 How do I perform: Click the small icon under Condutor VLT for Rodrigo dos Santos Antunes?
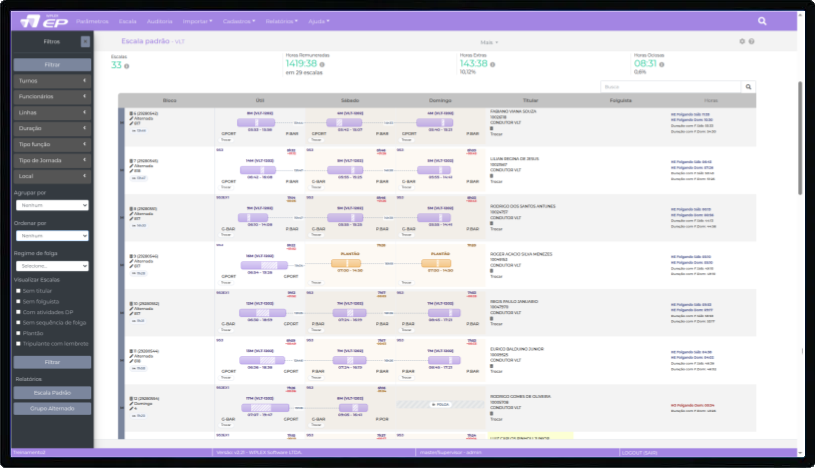tap(492, 224)
